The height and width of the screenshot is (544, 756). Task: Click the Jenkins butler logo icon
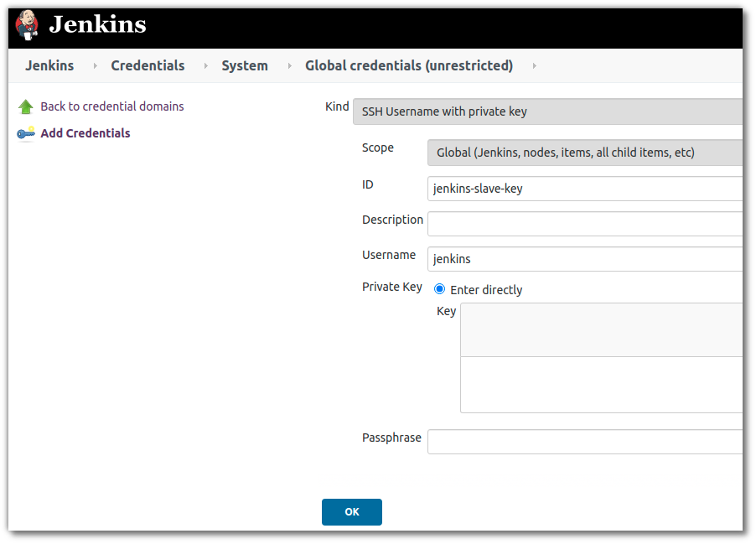[x=27, y=24]
